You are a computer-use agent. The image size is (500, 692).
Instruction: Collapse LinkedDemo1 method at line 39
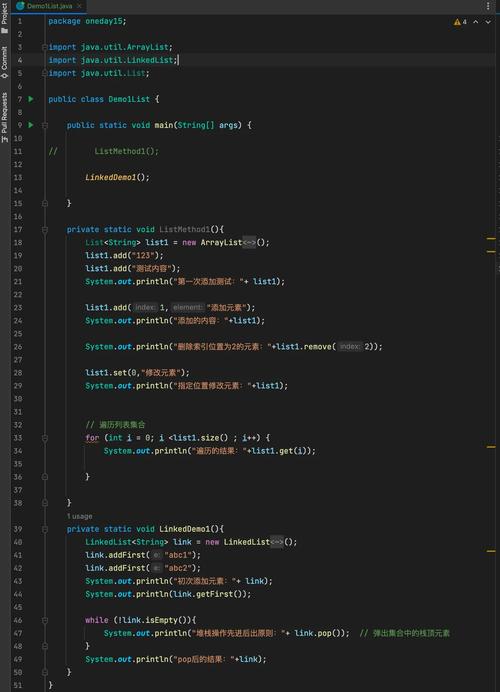click(x=45, y=529)
